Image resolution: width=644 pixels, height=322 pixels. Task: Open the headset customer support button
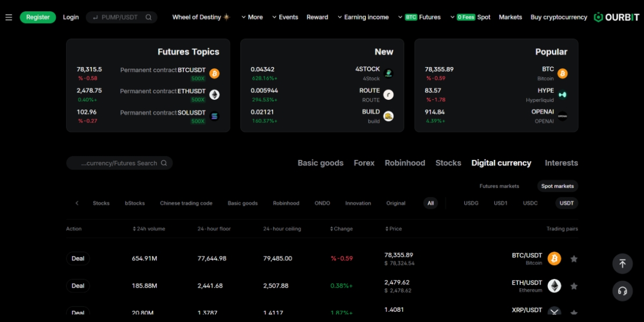coord(623,291)
